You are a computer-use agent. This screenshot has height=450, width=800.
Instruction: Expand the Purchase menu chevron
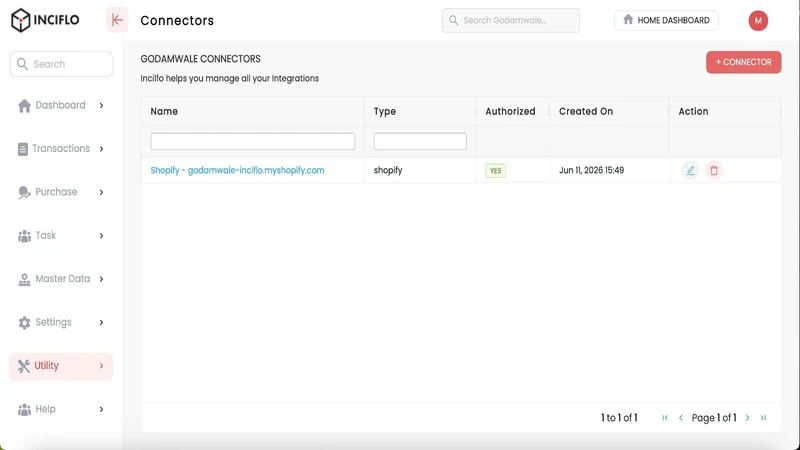pyautogui.click(x=102, y=192)
